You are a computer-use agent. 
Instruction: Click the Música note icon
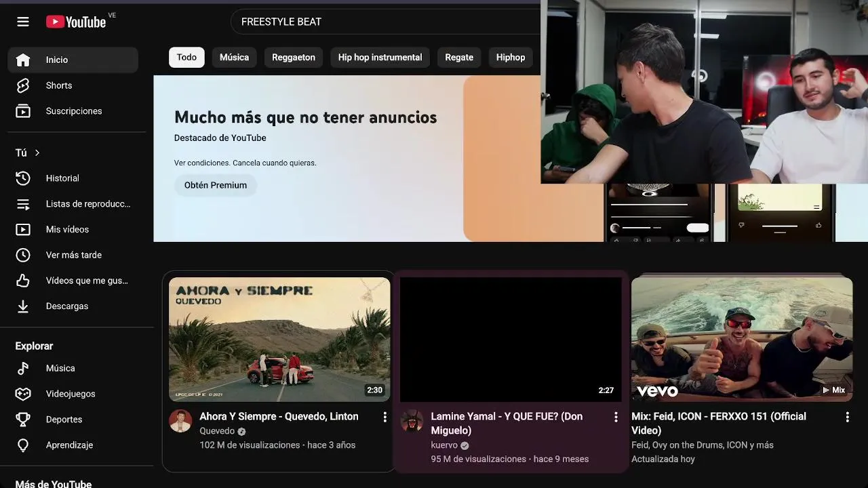click(23, 368)
